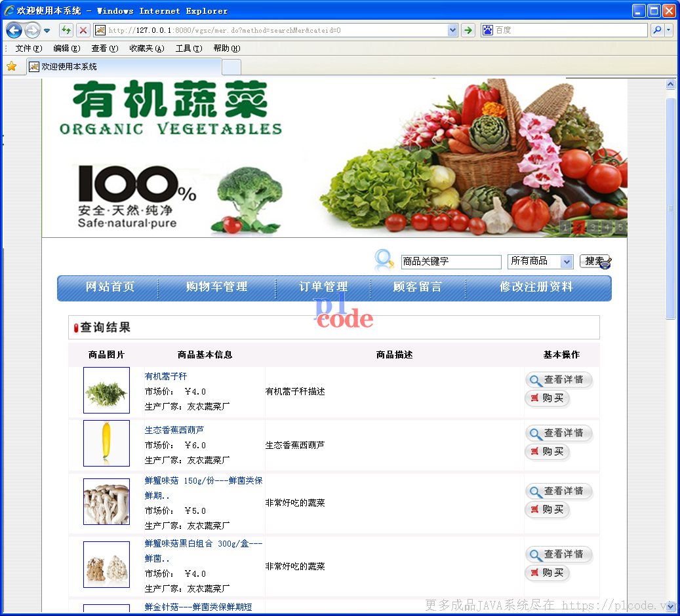
Task: Click the vertical scrollbar thumb
Action: pos(670,209)
